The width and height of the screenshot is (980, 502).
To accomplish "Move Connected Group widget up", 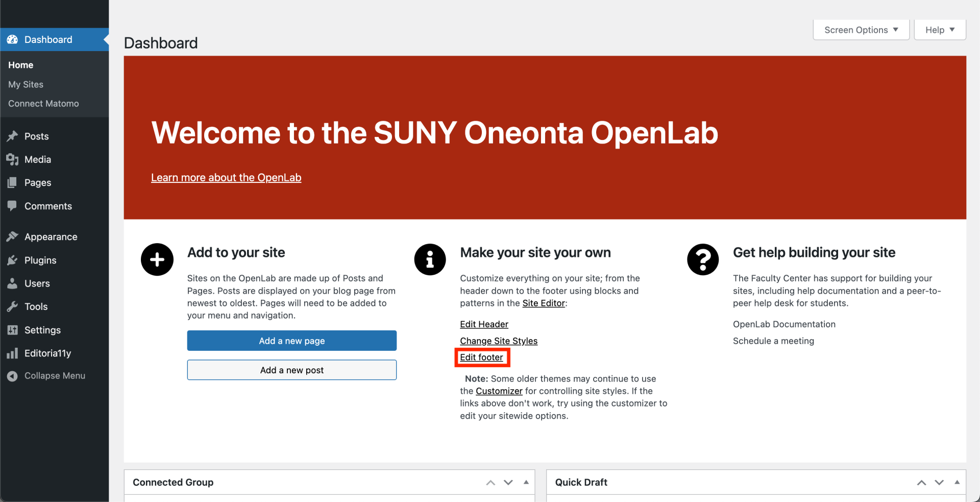I will click(491, 483).
